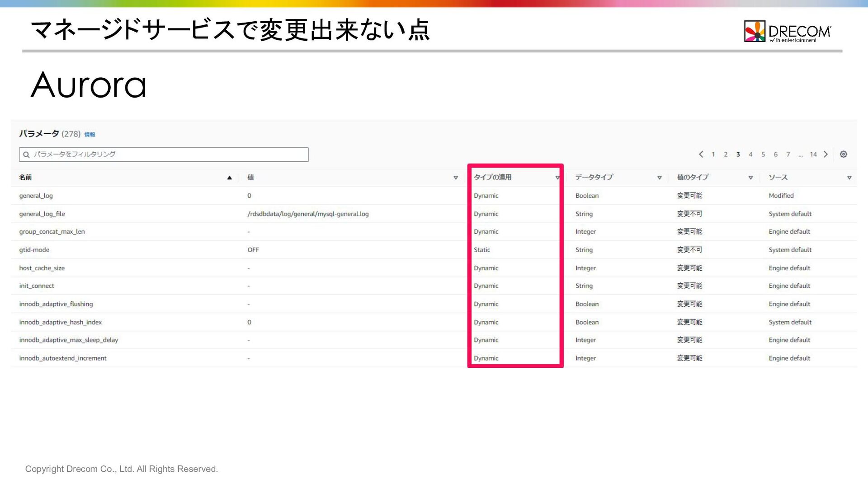Open the table preferences gear icon
The height and width of the screenshot is (488, 868).
[x=843, y=154]
